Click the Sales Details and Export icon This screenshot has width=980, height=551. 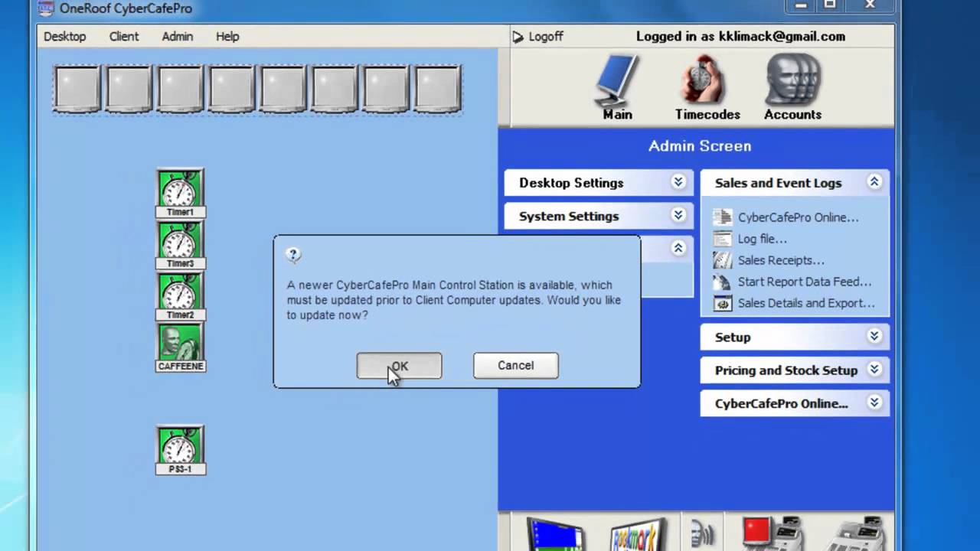pos(722,303)
